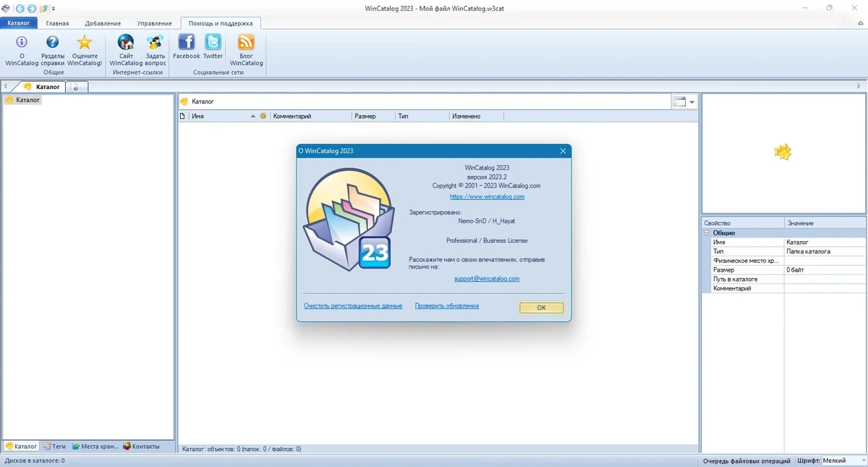Select the Папка каталога value cell

coord(825,251)
